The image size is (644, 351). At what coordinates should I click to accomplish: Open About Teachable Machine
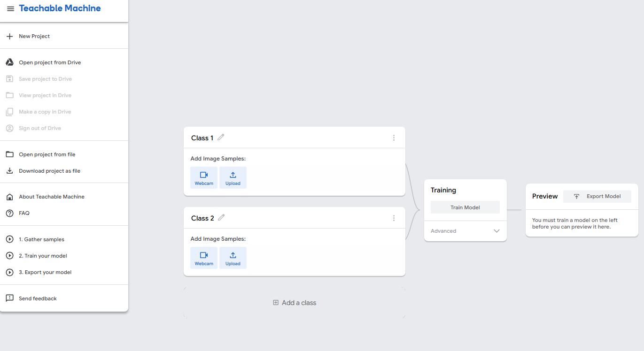tap(52, 197)
